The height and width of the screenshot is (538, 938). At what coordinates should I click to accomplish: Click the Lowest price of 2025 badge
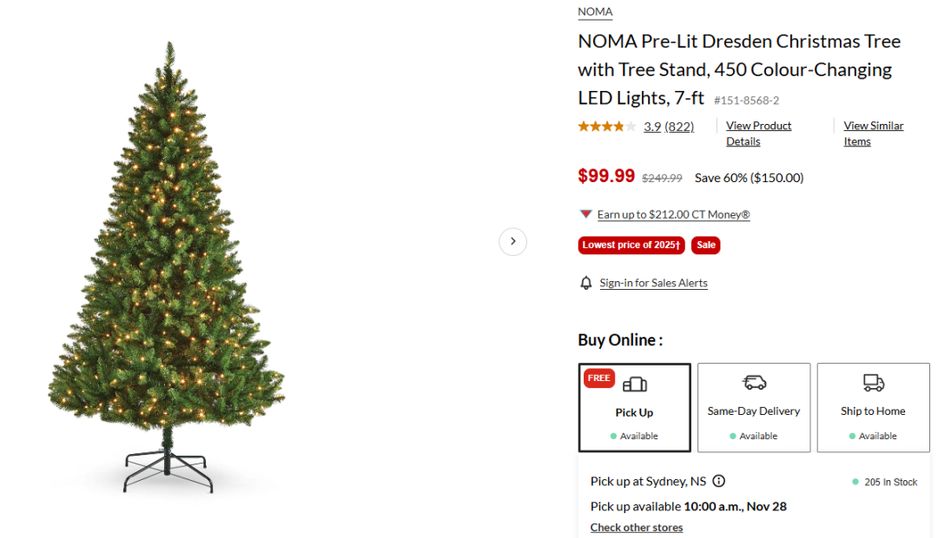tap(631, 245)
